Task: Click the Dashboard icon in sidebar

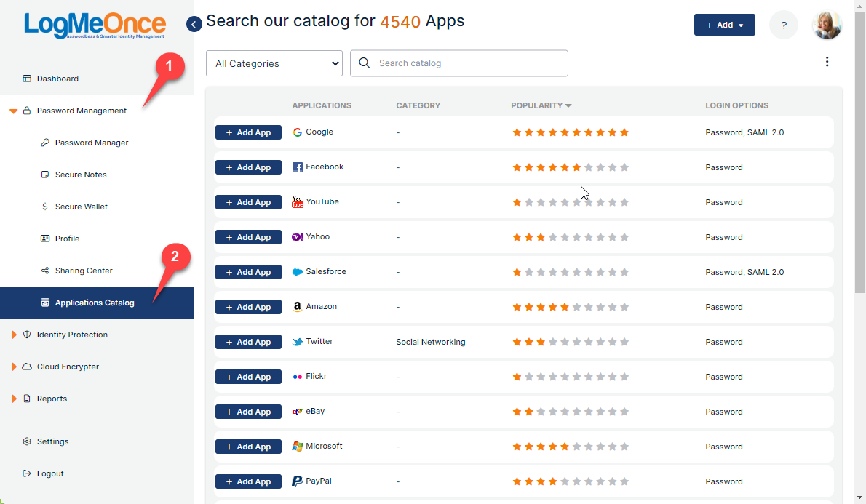Action: pyautogui.click(x=26, y=79)
